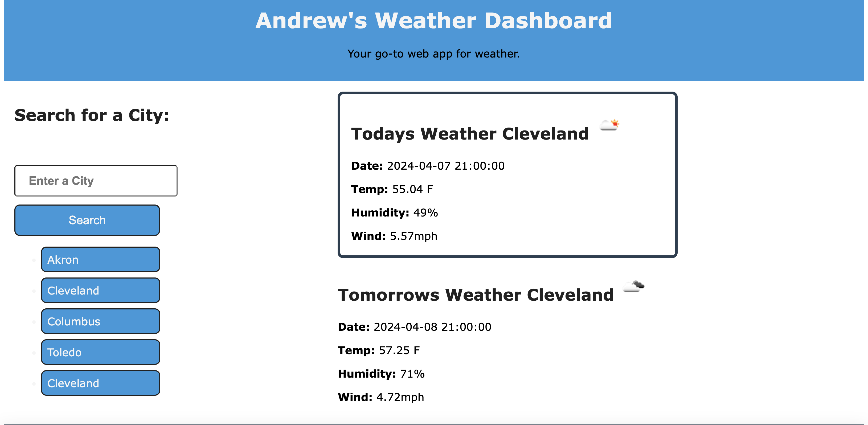Screen dimensions: 868x425
Task: Expand the Toledo weather forecast entry
Action: [101, 353]
